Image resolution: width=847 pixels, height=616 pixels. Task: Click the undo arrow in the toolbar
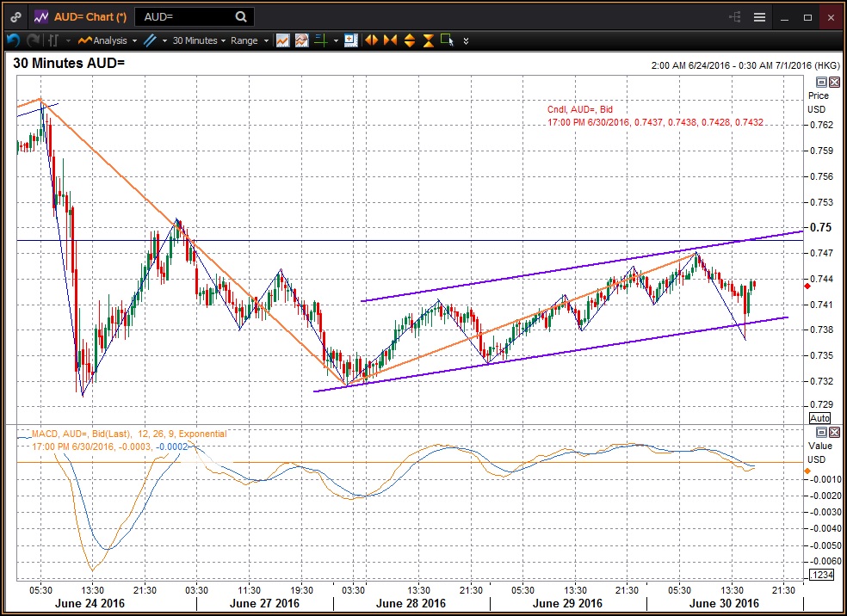point(14,40)
